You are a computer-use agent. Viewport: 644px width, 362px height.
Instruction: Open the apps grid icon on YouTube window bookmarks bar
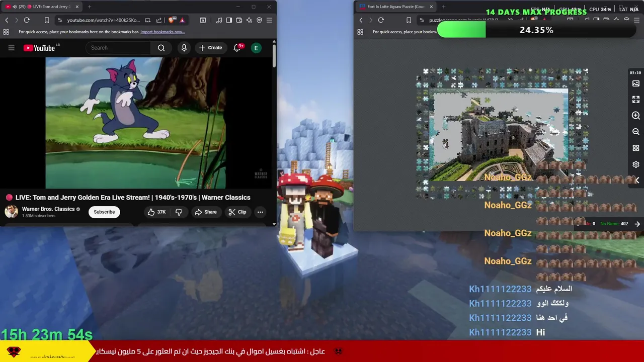[x=6, y=32]
